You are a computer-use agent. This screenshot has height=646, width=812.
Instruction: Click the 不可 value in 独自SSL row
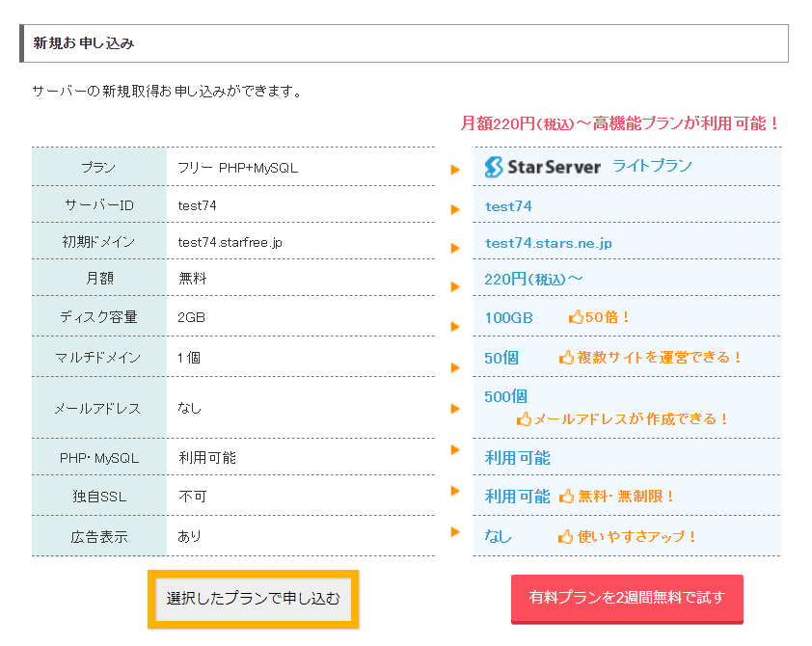coord(193,497)
